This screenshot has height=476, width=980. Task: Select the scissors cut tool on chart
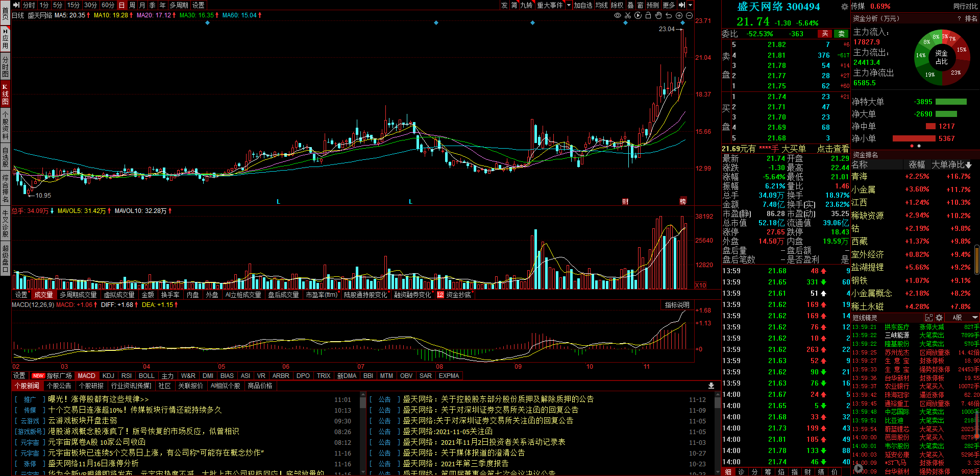(628, 16)
